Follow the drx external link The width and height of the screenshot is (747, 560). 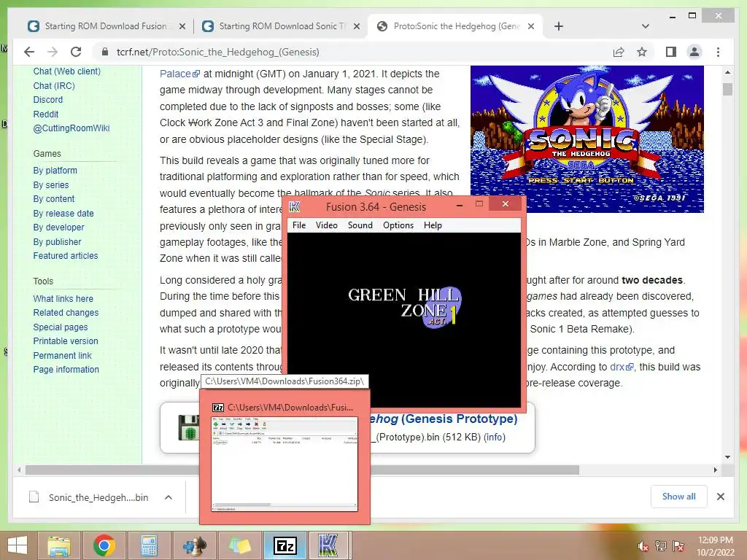[622, 367]
